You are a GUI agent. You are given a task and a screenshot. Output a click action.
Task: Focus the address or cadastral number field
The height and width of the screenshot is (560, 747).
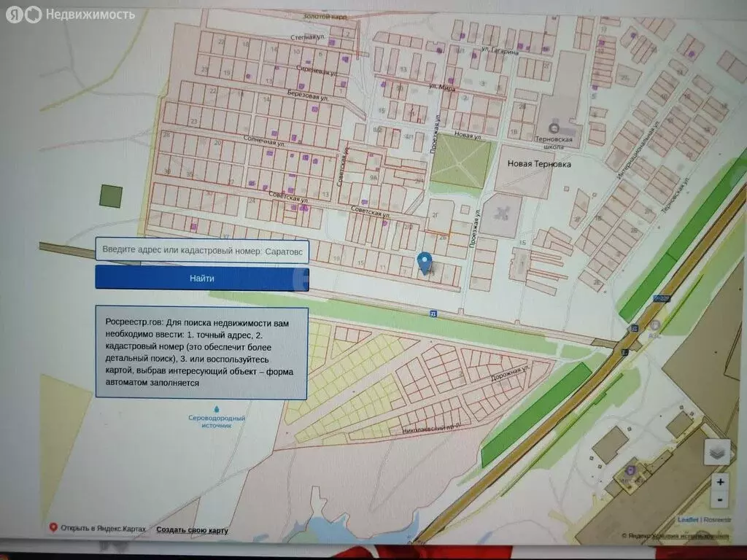click(202, 250)
